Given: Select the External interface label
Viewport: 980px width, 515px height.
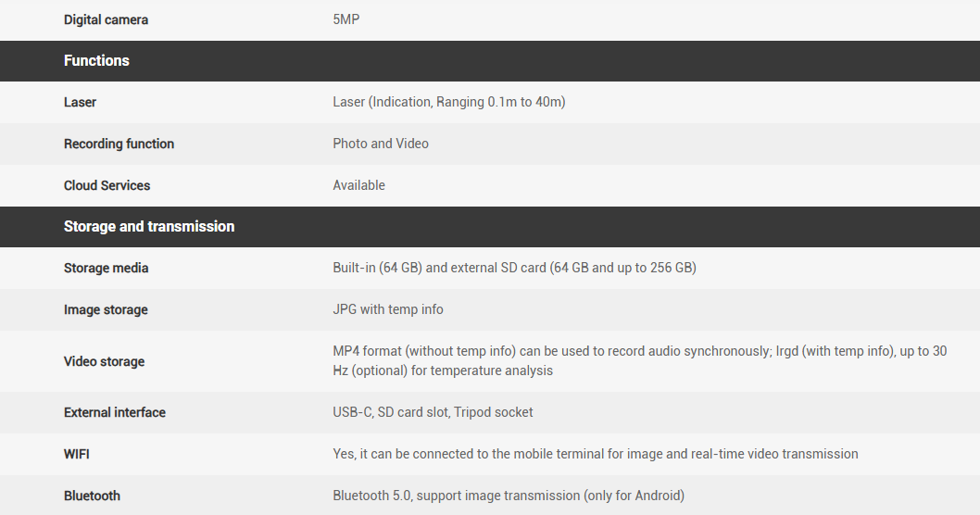Looking at the screenshot, I should 115,413.
